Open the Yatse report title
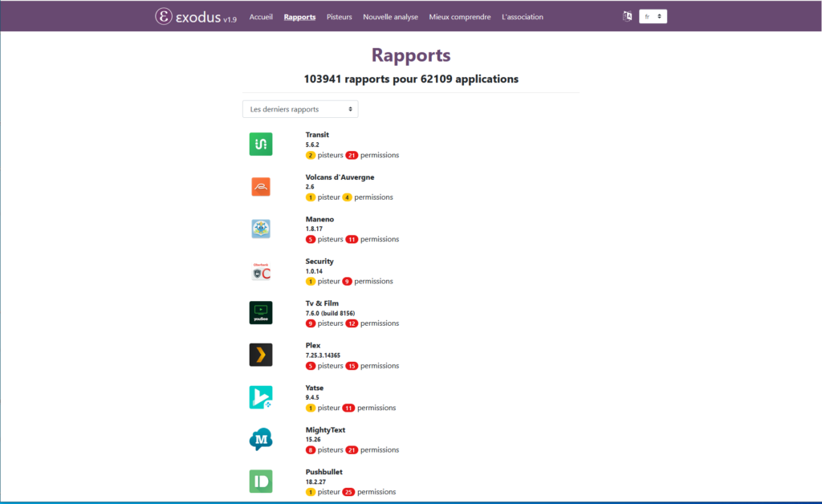Viewport: 822px width, 504px height. point(315,388)
